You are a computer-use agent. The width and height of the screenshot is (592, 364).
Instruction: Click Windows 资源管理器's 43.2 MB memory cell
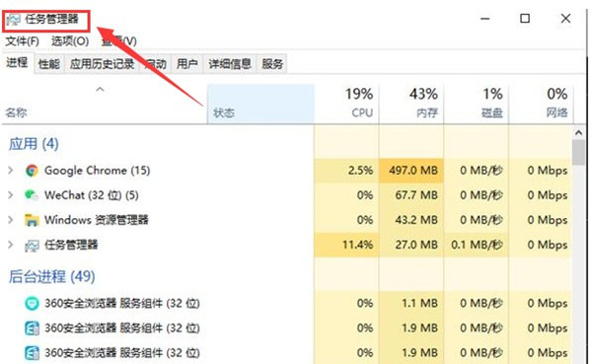point(411,220)
